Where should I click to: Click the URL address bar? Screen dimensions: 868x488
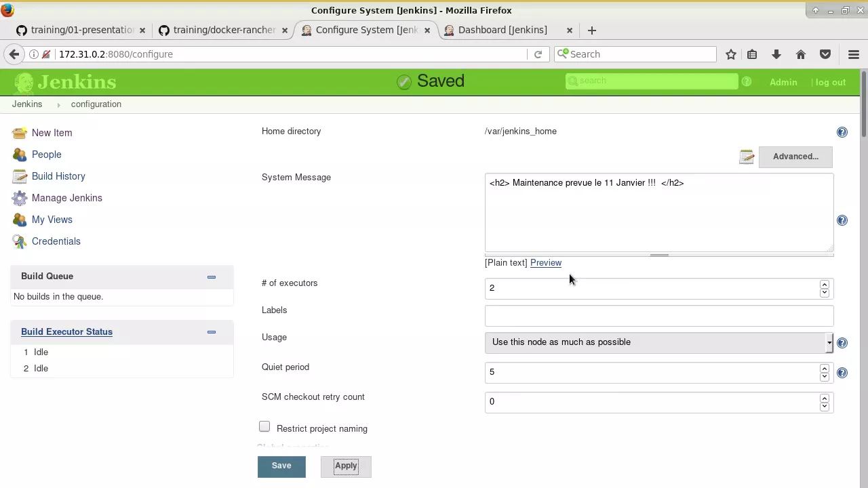pos(292,54)
